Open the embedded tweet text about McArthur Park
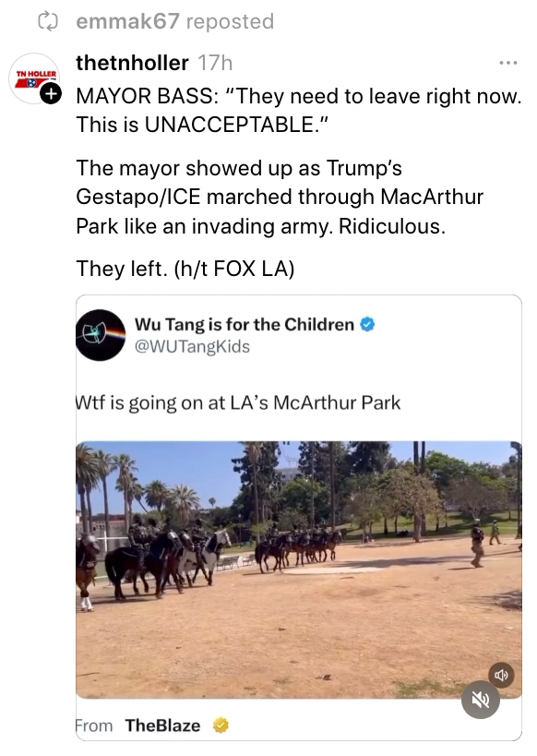 point(238,403)
